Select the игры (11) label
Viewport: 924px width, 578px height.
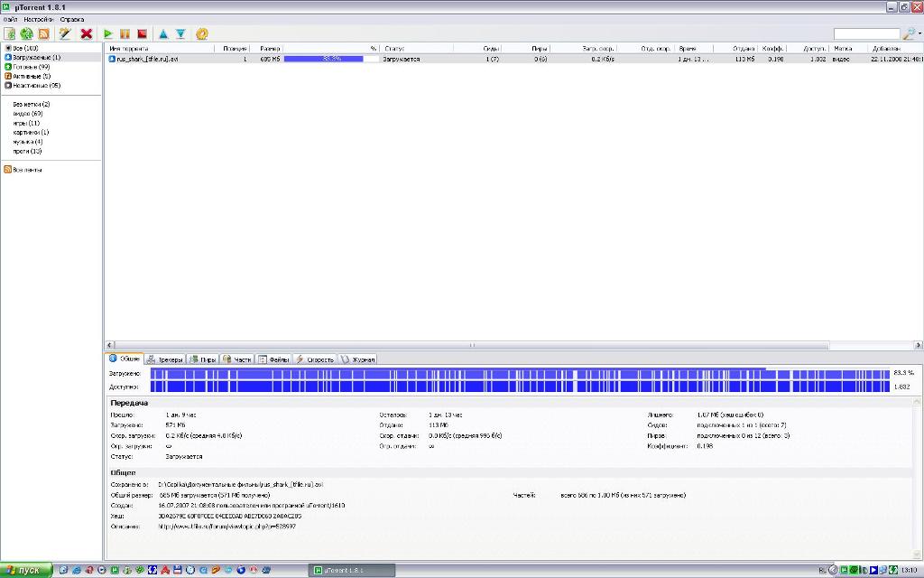pos(26,123)
